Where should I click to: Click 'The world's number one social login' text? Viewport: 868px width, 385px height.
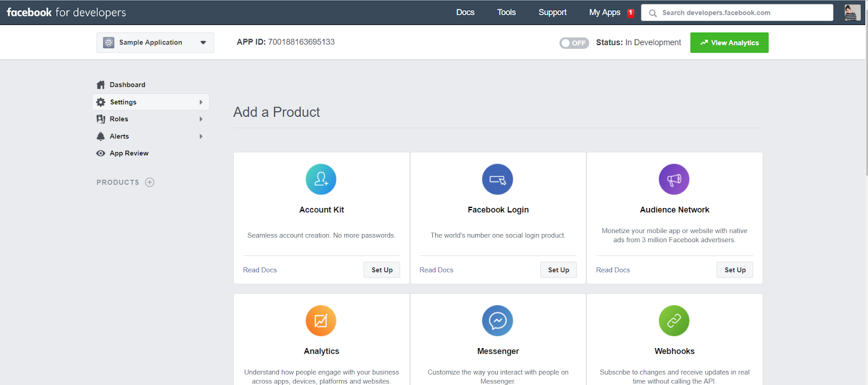pos(498,236)
